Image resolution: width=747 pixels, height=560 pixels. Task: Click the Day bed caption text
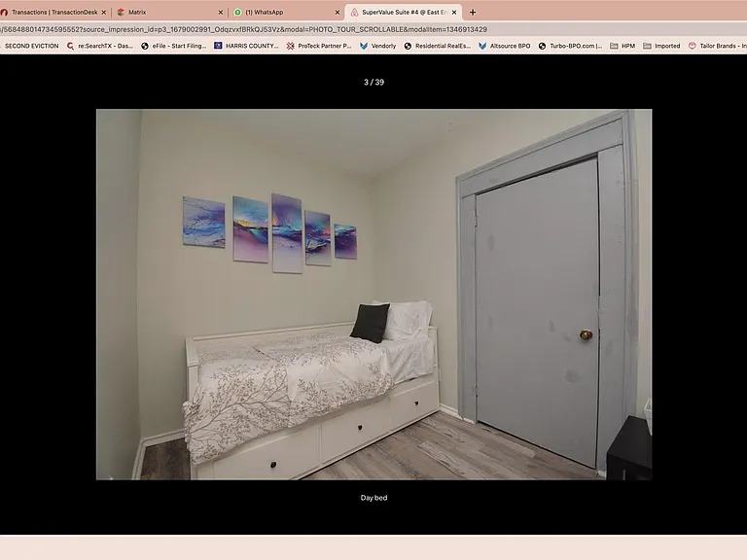tap(373, 498)
